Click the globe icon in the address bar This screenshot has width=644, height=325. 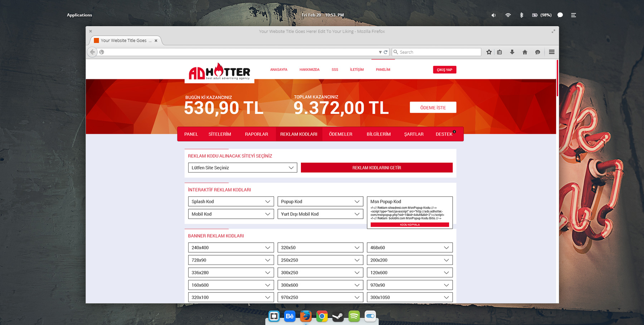[102, 52]
